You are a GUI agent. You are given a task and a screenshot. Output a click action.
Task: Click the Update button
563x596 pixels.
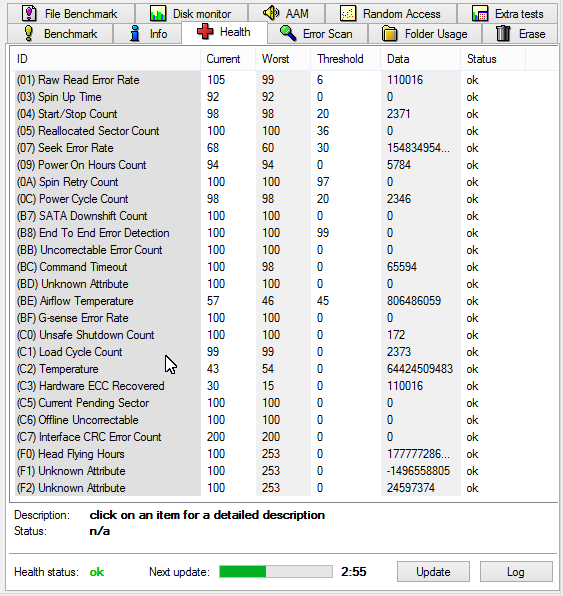(x=433, y=572)
